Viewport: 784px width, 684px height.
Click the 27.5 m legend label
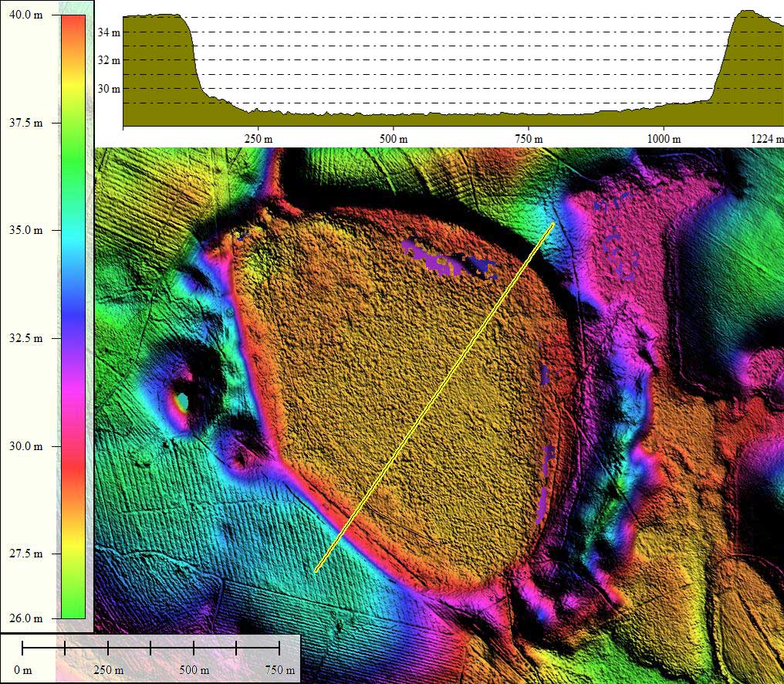(x=26, y=554)
